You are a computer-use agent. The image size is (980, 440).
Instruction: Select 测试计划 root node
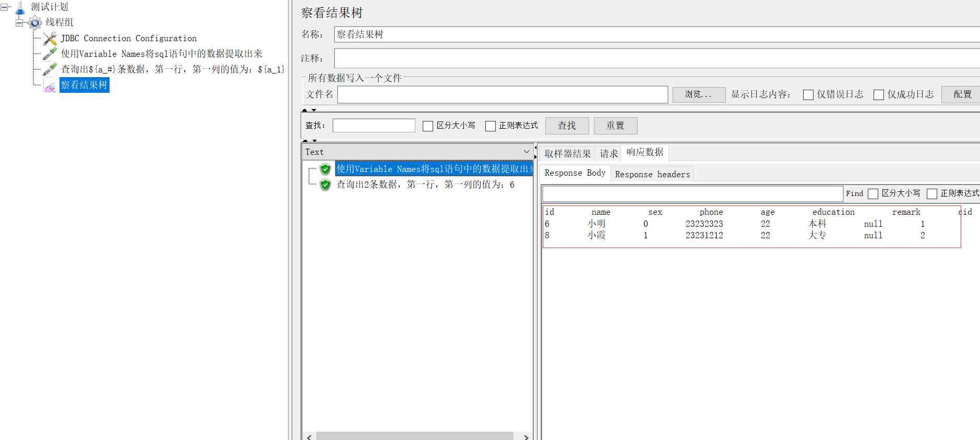click(x=50, y=7)
